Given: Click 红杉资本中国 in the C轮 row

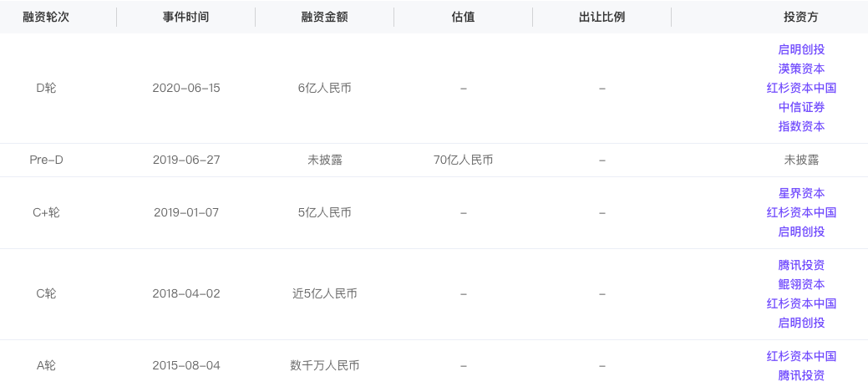Looking at the screenshot, I should (801, 303).
